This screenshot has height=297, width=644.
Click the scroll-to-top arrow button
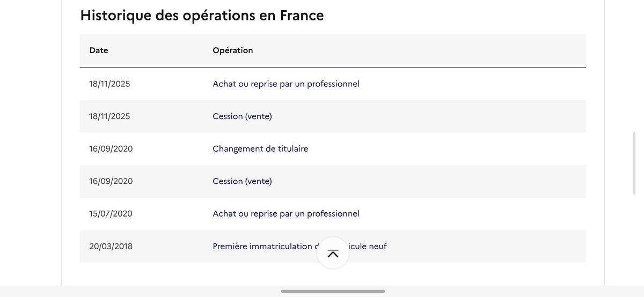coord(333,253)
